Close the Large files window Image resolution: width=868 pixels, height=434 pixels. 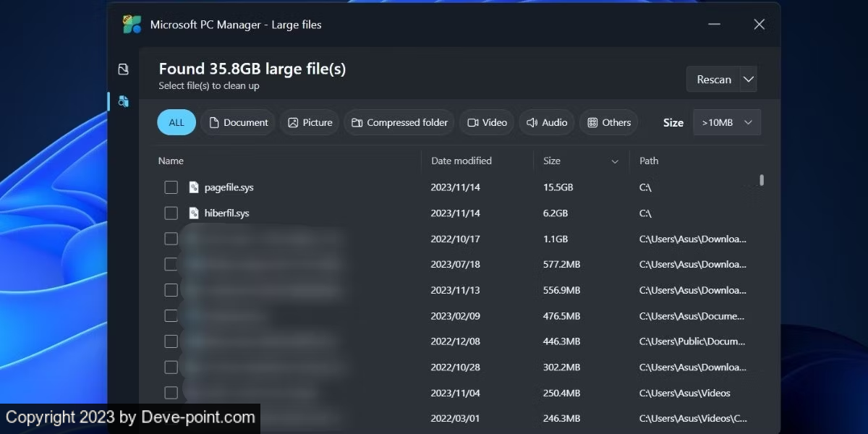(759, 25)
